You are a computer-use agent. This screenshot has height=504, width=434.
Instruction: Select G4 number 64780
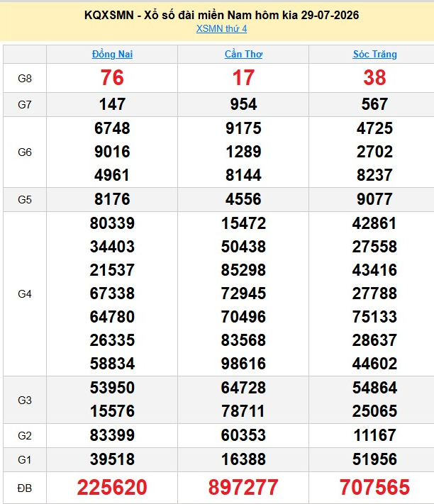click(112, 317)
